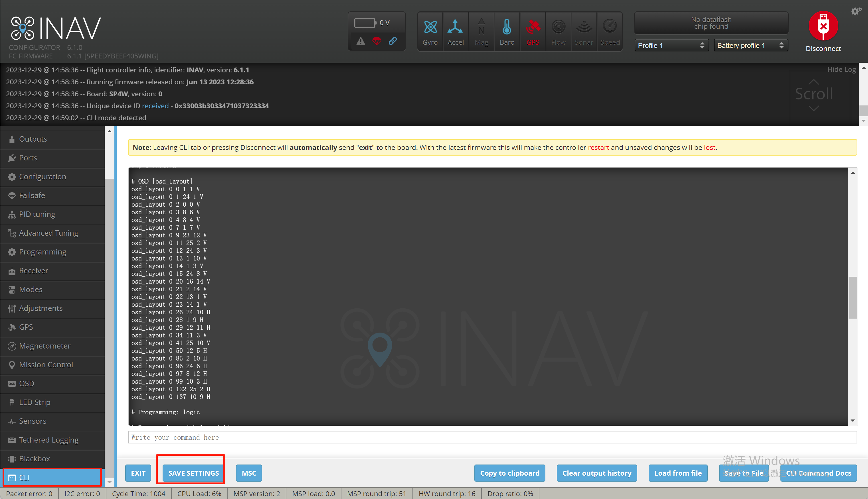This screenshot has width=868, height=499.
Task: Click CLI output scroll down arrow
Action: 853,421
